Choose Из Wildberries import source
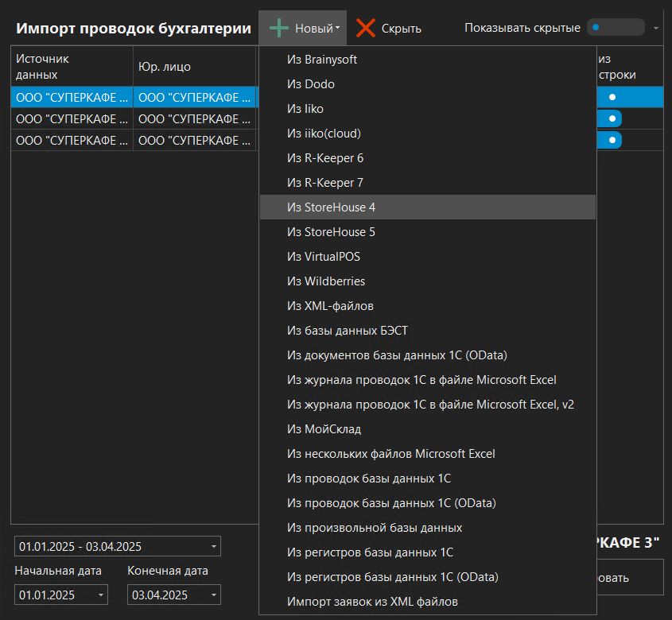 [x=326, y=281]
